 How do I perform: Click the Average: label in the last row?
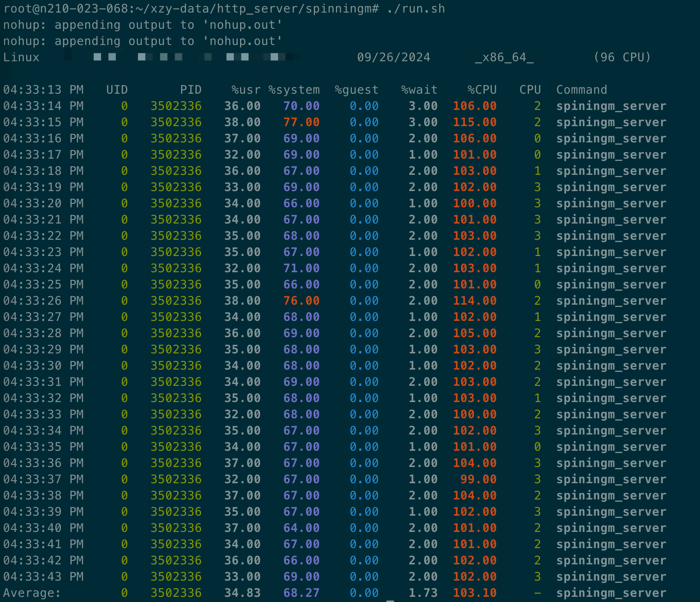(x=32, y=593)
